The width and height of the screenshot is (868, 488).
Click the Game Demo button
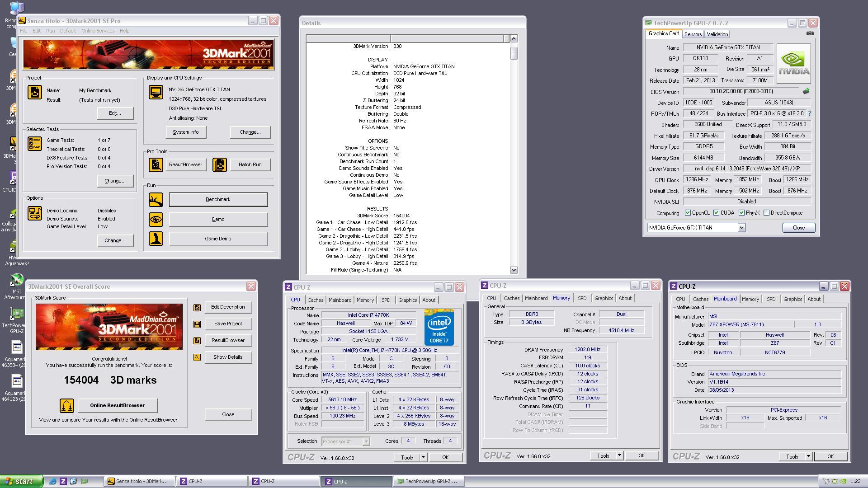(x=218, y=239)
